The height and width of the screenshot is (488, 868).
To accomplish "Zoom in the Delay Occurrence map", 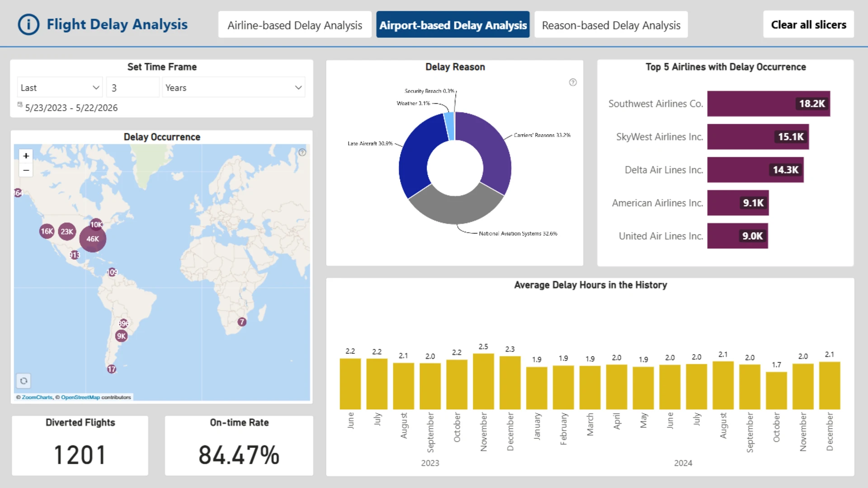I will click(26, 156).
